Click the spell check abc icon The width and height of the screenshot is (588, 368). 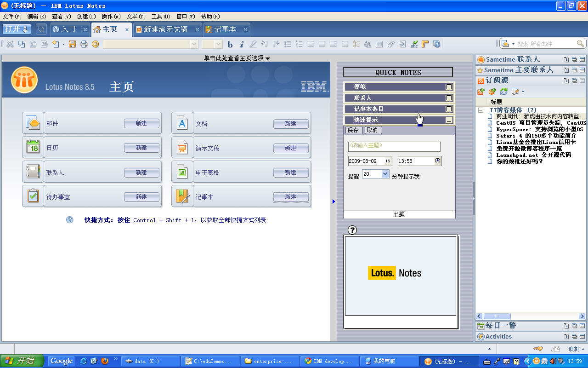coord(414,44)
